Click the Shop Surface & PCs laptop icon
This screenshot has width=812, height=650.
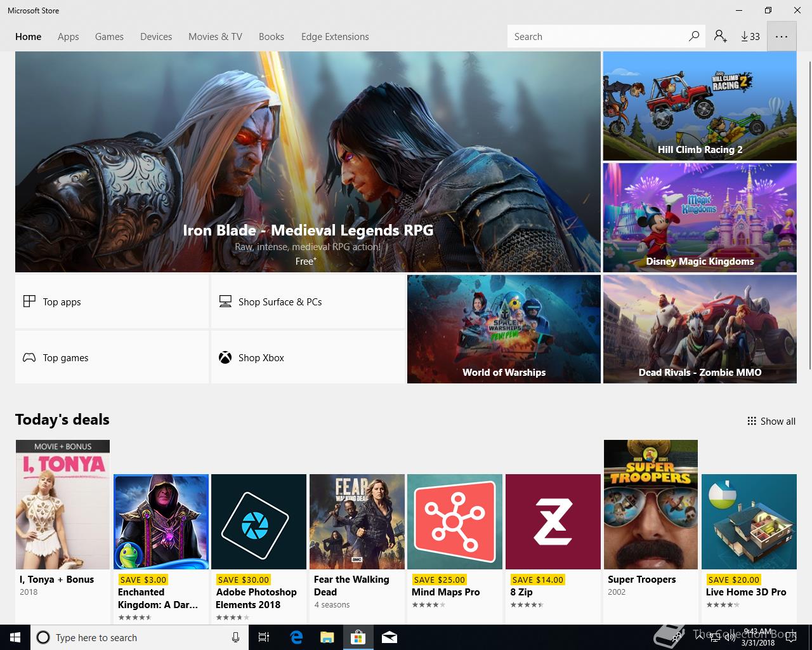pos(225,302)
